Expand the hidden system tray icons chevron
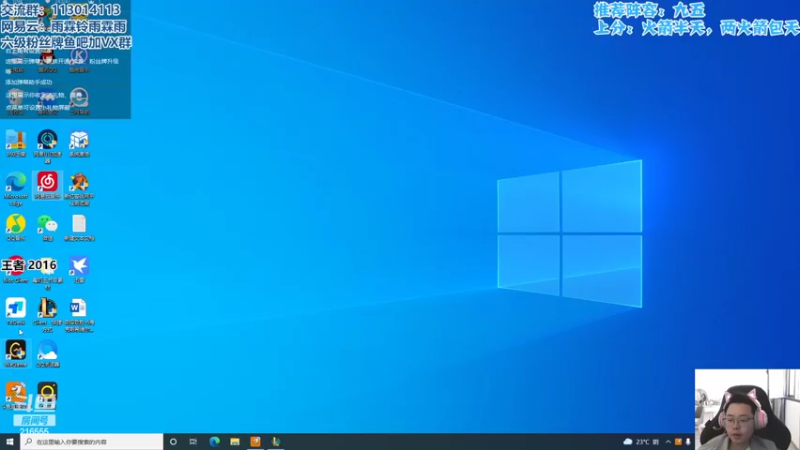The width and height of the screenshot is (800, 450). (x=668, y=442)
